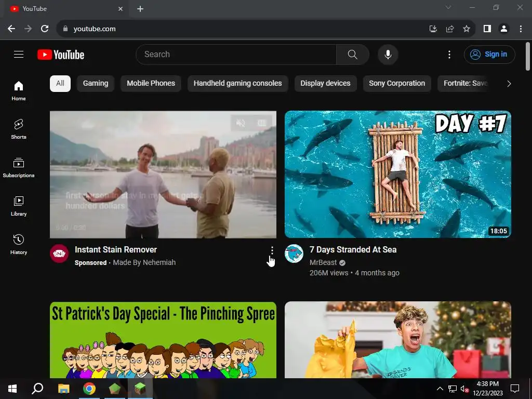
Task: Open Library in sidebar
Action: click(19, 206)
